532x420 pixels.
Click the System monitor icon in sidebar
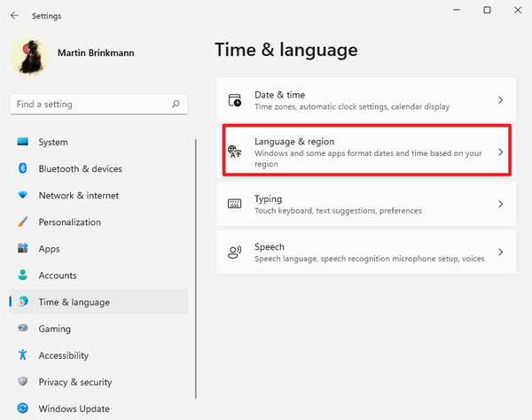tap(22, 143)
